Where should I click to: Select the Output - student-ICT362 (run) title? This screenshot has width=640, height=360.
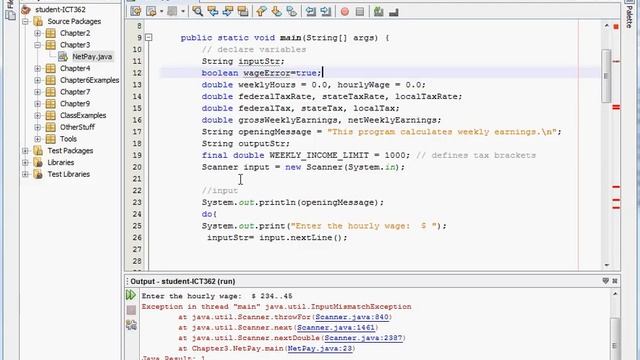pos(182,281)
